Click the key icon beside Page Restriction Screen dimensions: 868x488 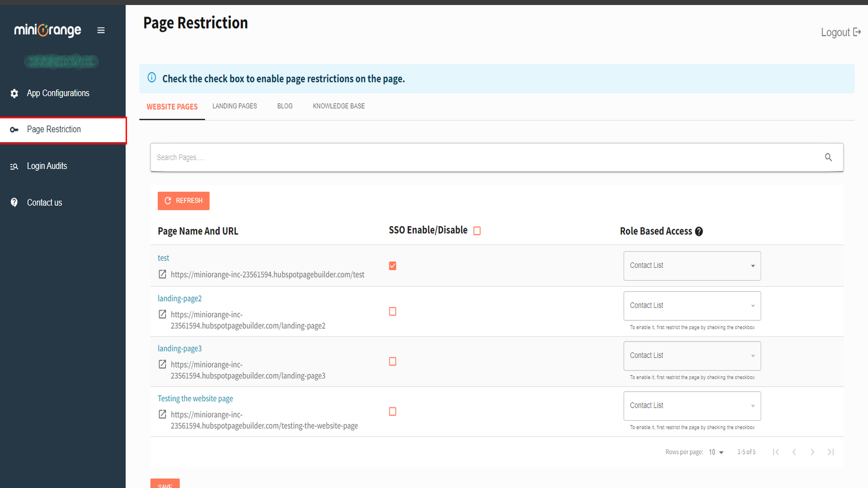click(14, 130)
